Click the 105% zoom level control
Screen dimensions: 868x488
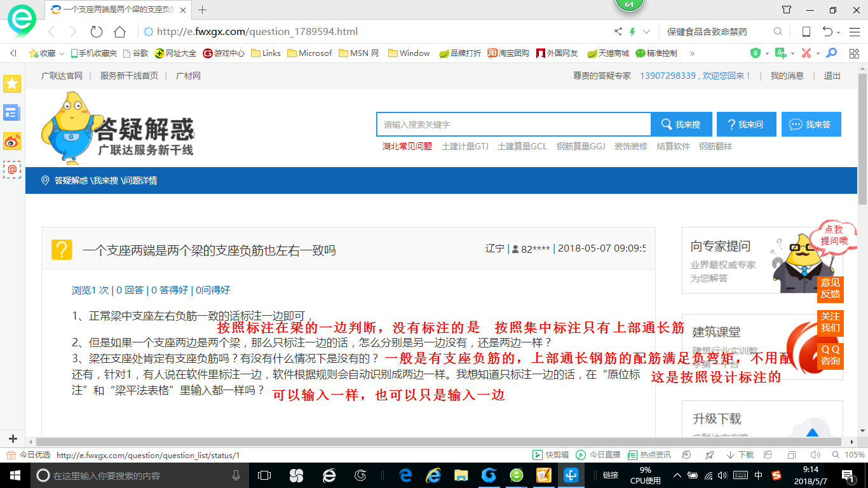(848, 455)
